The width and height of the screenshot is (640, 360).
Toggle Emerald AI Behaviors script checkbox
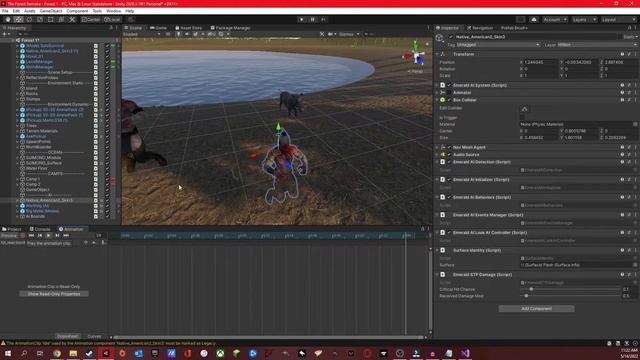pos(449,197)
